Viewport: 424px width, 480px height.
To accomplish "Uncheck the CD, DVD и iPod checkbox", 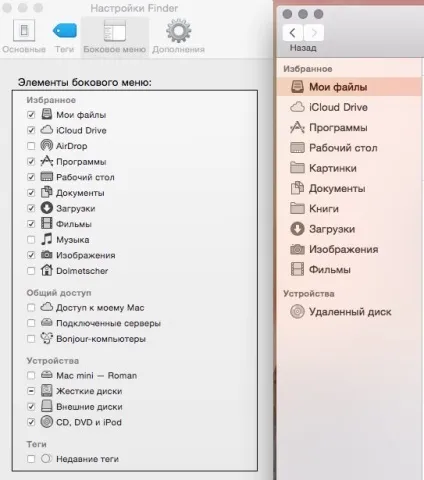I will (31, 422).
